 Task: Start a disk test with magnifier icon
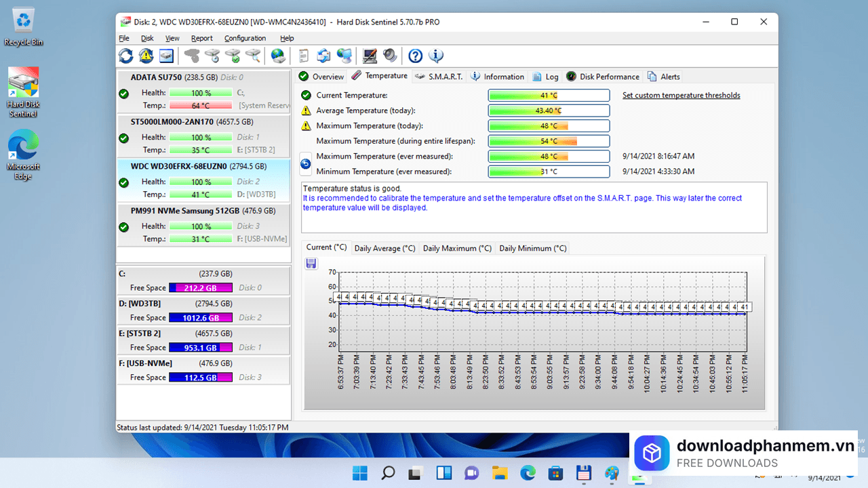point(254,56)
